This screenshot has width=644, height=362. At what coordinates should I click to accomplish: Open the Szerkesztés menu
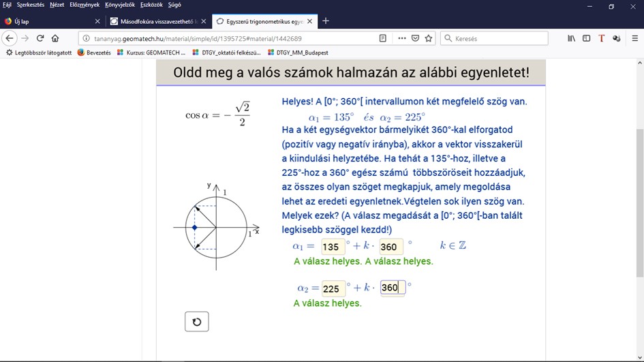pos(31,5)
